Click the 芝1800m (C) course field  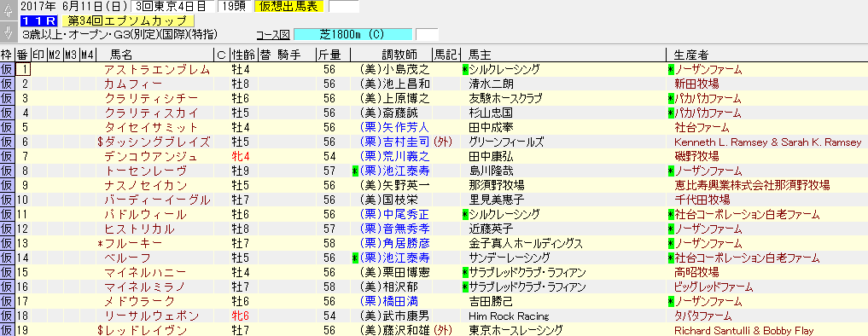(352, 34)
